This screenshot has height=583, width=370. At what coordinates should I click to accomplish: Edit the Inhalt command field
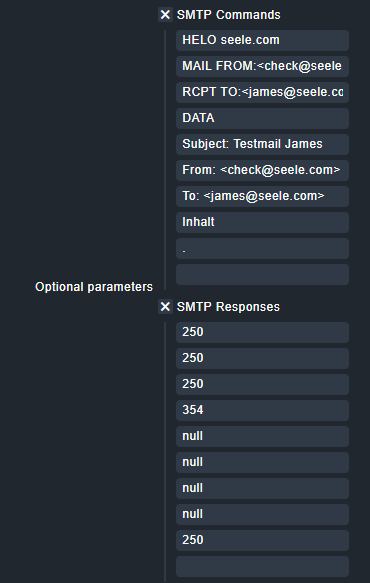[x=262, y=222]
